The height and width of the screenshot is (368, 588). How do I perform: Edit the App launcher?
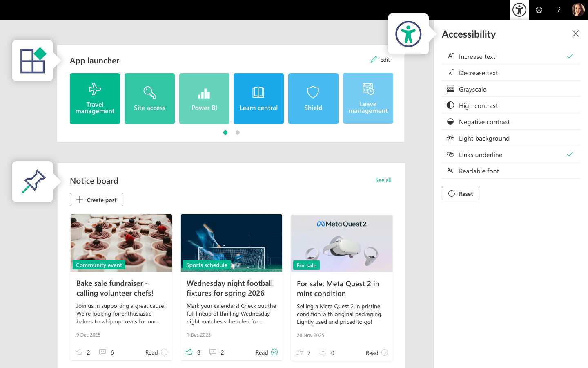tap(380, 60)
